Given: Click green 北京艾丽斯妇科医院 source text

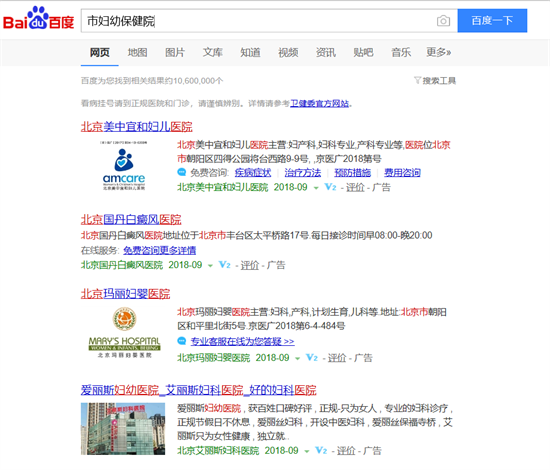Looking at the screenshot, I should tap(218, 451).
